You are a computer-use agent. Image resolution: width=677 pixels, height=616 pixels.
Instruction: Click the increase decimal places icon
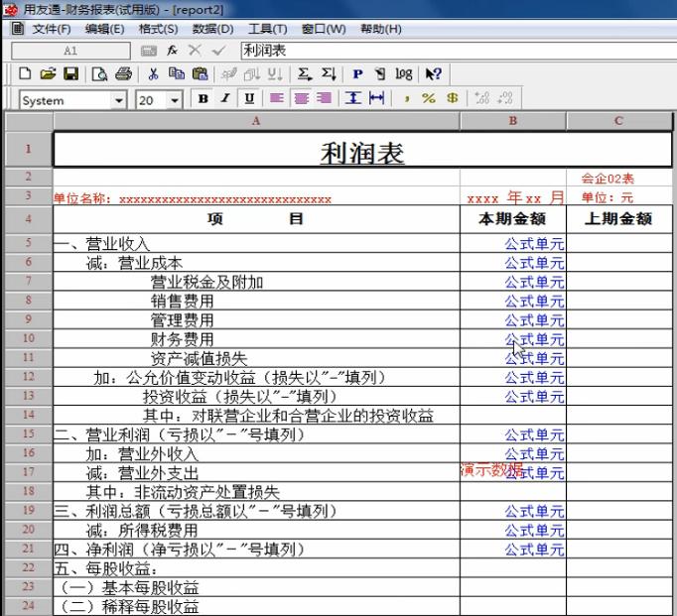pos(481,98)
